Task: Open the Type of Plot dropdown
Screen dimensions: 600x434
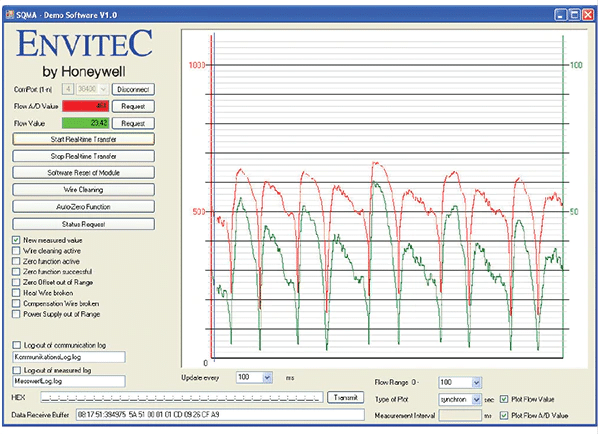Action: [474, 397]
